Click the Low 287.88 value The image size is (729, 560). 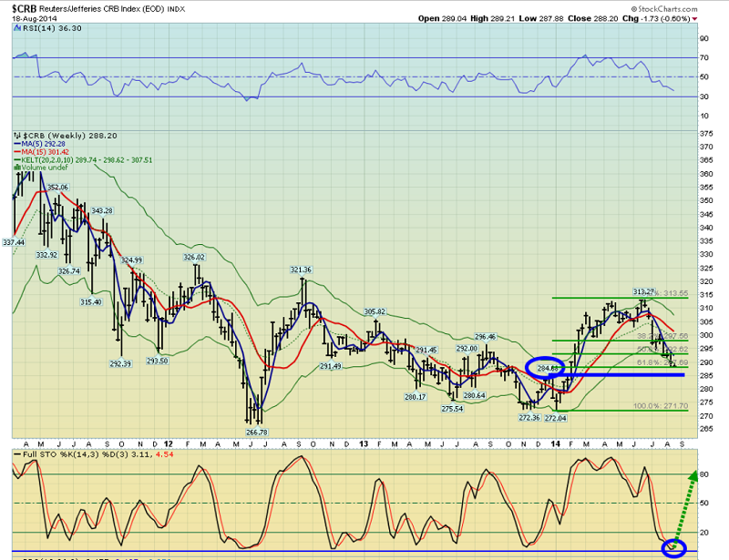(541, 18)
